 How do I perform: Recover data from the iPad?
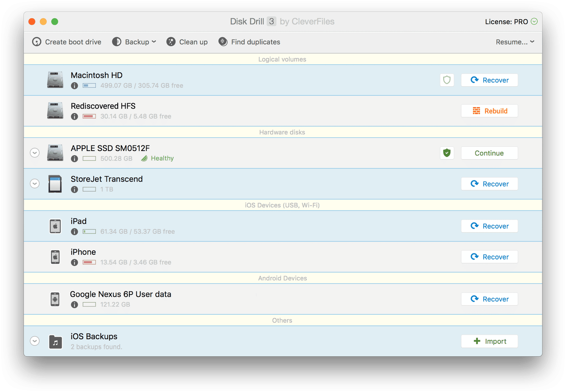pyautogui.click(x=489, y=226)
